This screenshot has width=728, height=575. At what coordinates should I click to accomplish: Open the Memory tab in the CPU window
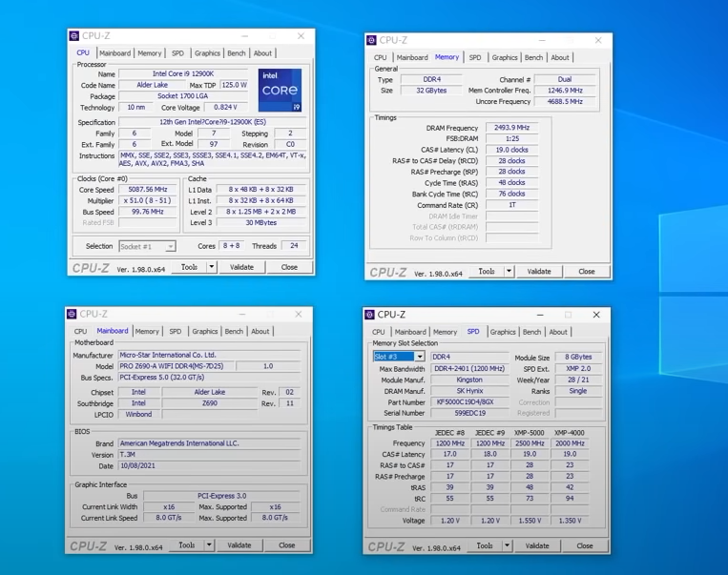[x=150, y=53]
